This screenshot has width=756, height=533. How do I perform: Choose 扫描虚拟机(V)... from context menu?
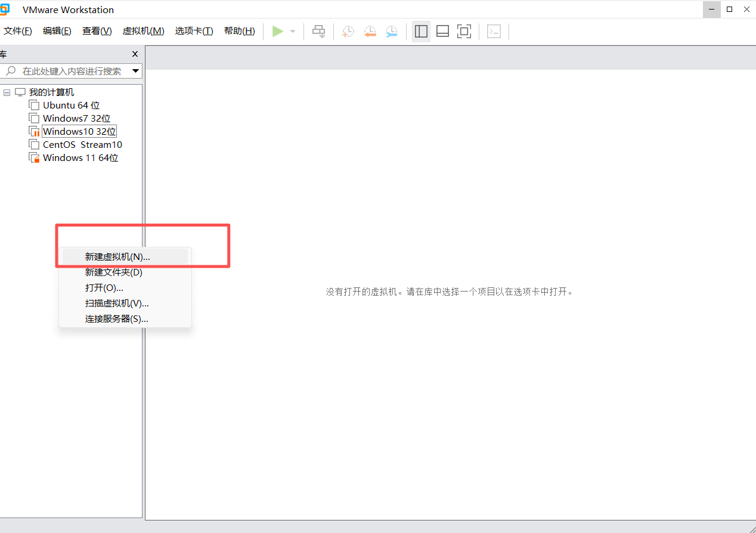(125, 303)
